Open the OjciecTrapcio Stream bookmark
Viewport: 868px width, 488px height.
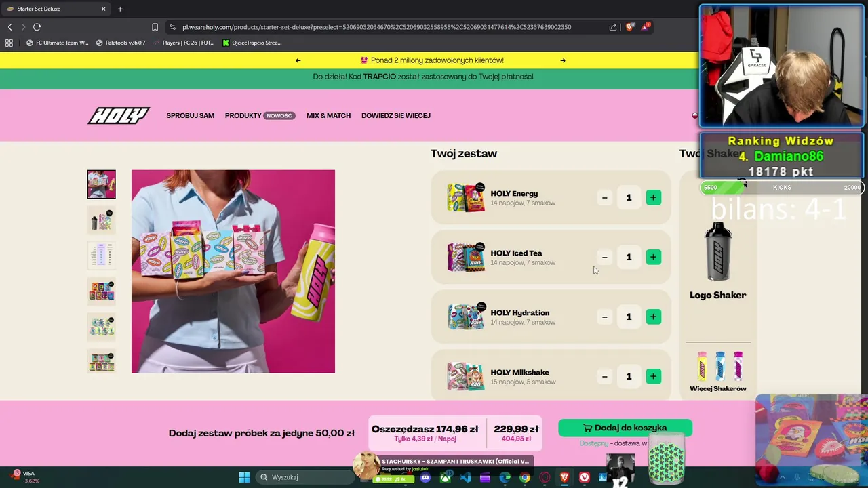click(252, 43)
